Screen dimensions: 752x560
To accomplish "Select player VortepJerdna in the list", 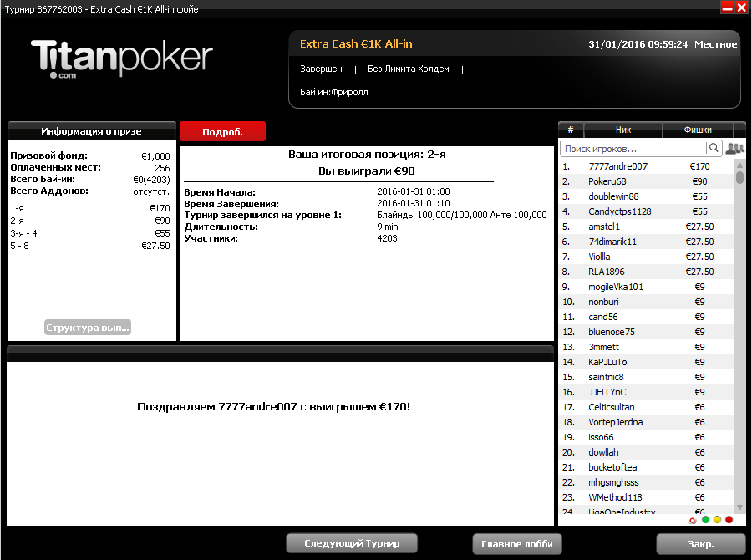I will pyautogui.click(x=646, y=422).
